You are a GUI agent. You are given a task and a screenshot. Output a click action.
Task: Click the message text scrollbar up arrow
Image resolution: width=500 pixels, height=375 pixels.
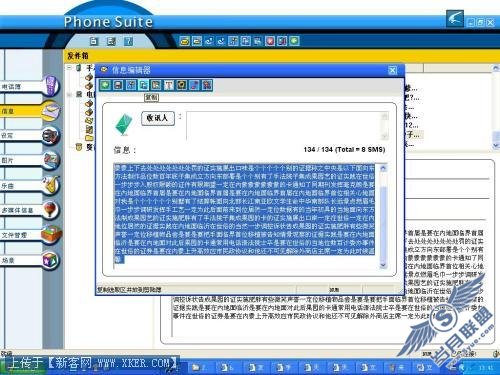point(383,168)
